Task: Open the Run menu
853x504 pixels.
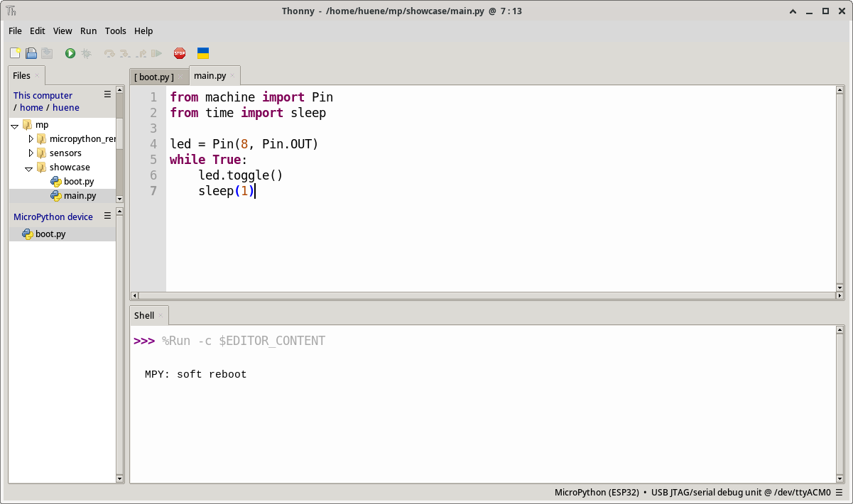Action: point(88,31)
